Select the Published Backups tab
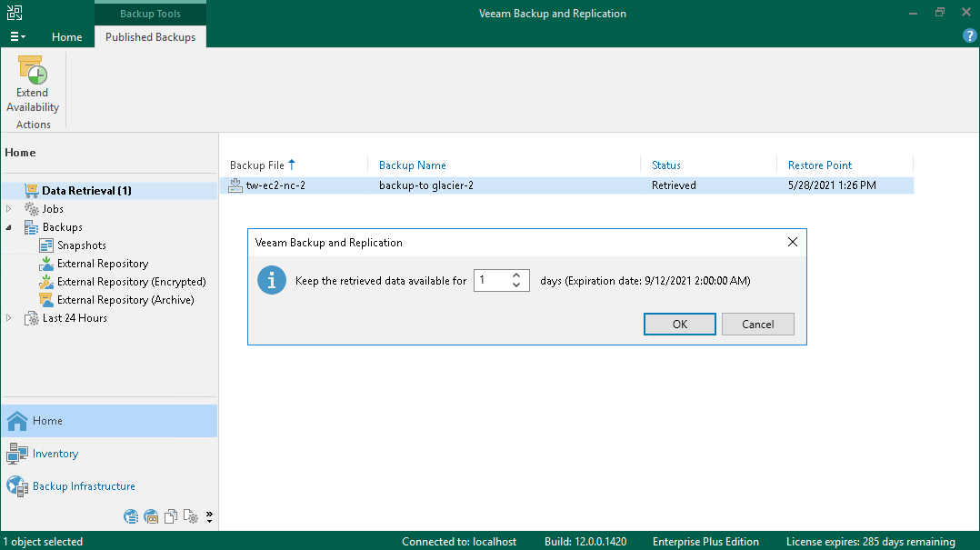 [x=150, y=37]
